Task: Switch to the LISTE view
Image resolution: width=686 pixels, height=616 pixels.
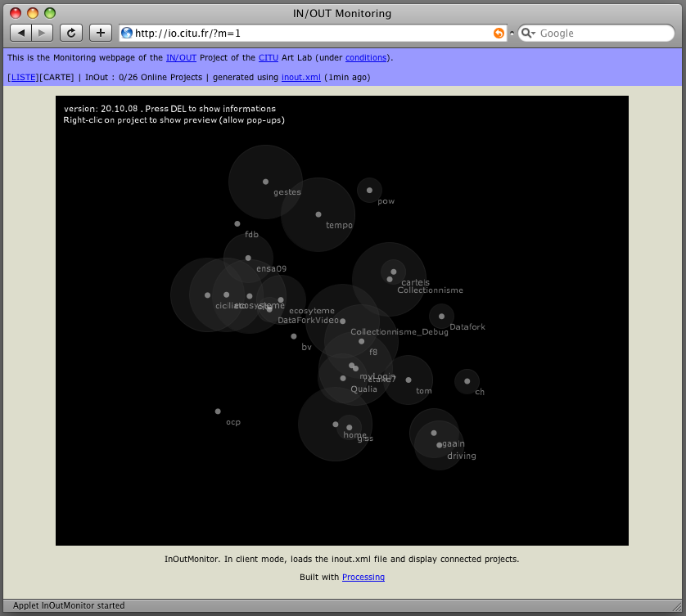Action: (x=24, y=77)
